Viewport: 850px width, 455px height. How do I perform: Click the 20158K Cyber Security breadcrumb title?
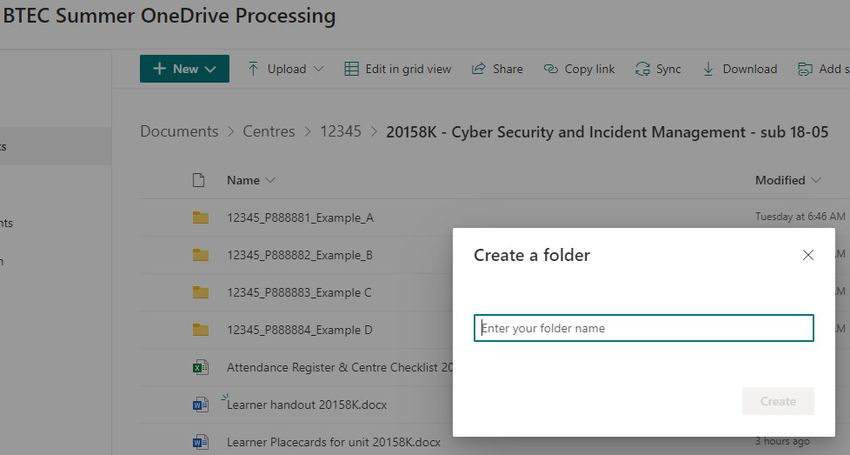pos(607,132)
